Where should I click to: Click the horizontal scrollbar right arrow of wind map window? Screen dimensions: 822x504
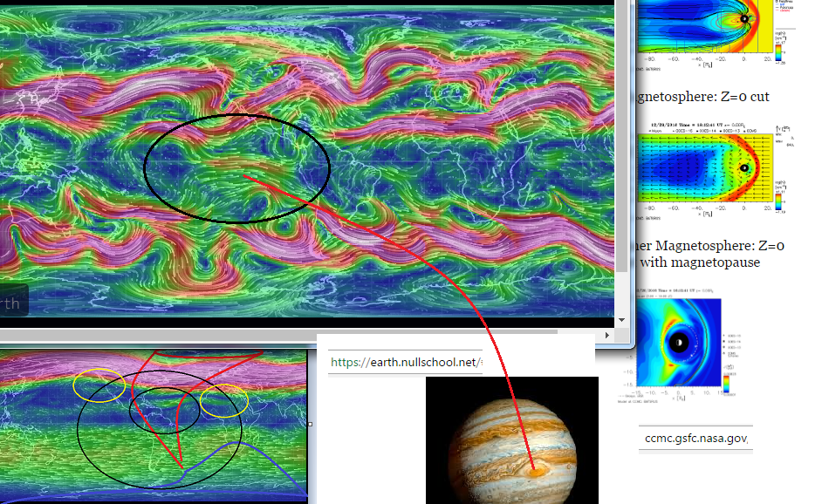tap(607, 335)
